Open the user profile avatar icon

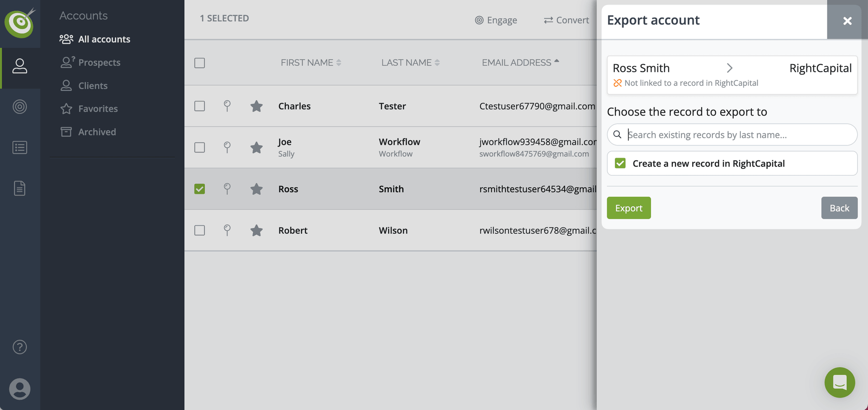tap(19, 389)
